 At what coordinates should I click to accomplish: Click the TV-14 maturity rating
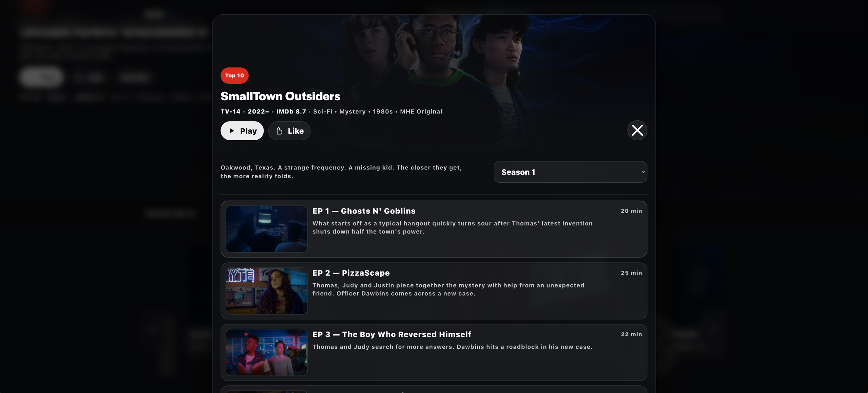pyautogui.click(x=231, y=111)
